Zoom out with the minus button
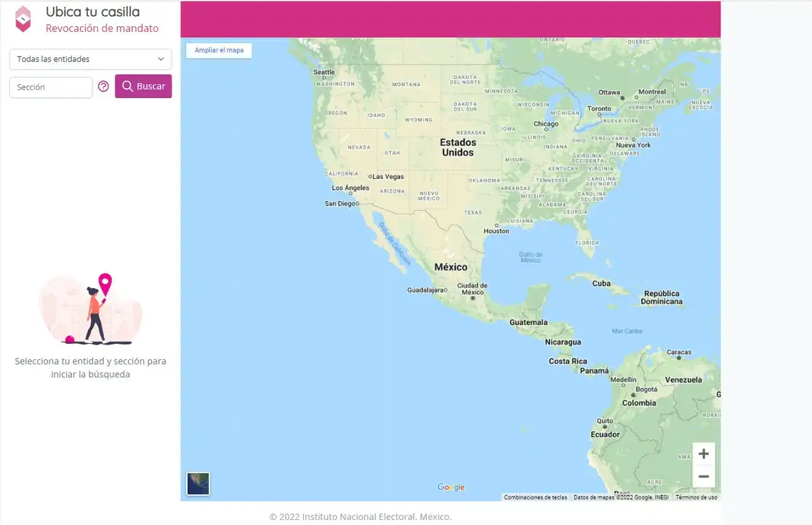 [x=703, y=476]
